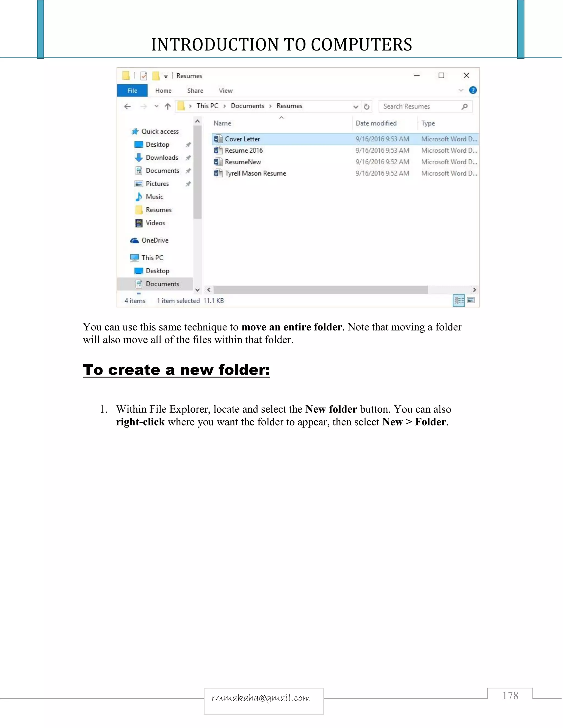Select the Resume 2016 file

[x=345, y=150]
